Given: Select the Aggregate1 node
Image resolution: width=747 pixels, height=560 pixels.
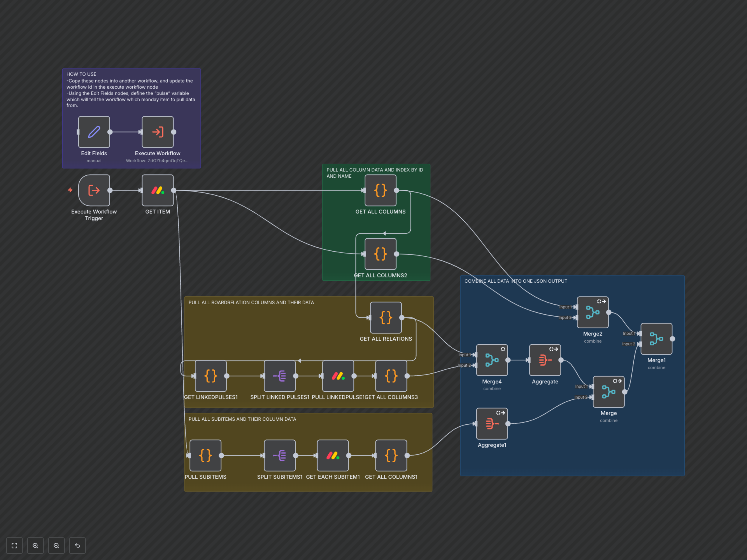Looking at the screenshot, I should coord(492,424).
